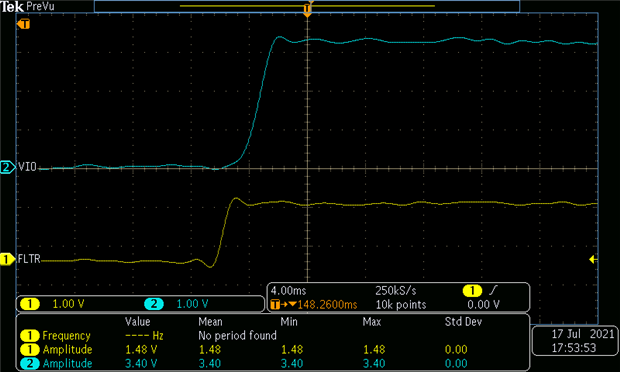The height and width of the screenshot is (372, 620).
Task: Select channel 2 badge in vertical scale readout
Action: (x=154, y=304)
